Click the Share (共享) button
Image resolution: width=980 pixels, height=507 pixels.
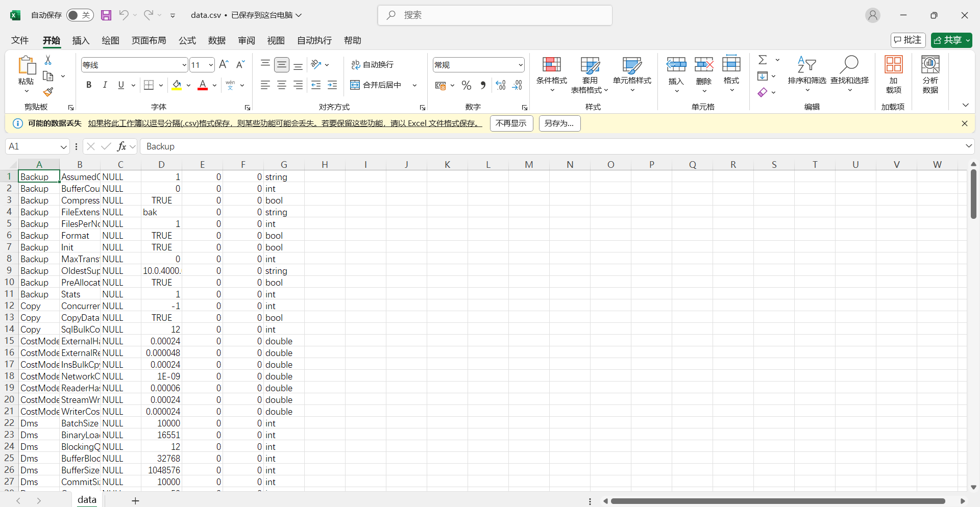951,40
